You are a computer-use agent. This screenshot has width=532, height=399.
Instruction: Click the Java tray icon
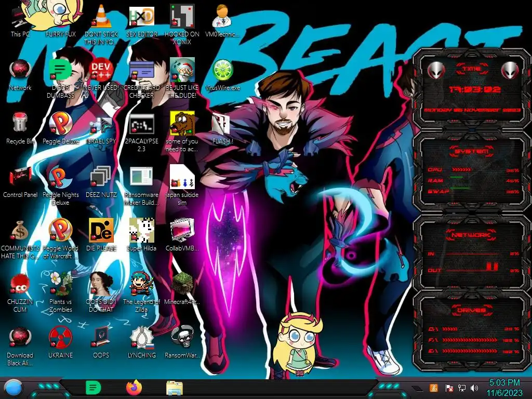434,388
